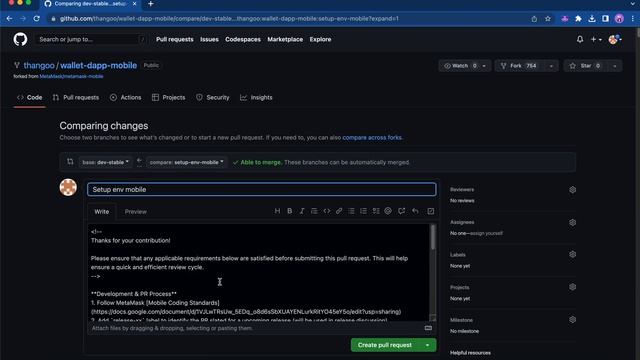Open the thangoo owner link
640x360 pixels.
[x=39, y=65]
